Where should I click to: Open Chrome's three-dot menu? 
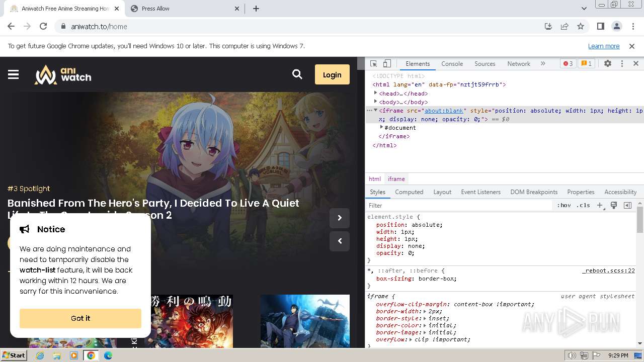click(x=632, y=26)
